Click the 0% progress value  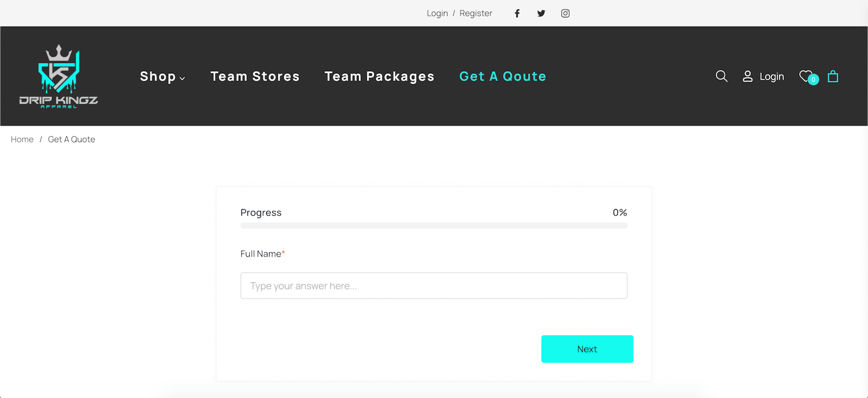(x=620, y=212)
